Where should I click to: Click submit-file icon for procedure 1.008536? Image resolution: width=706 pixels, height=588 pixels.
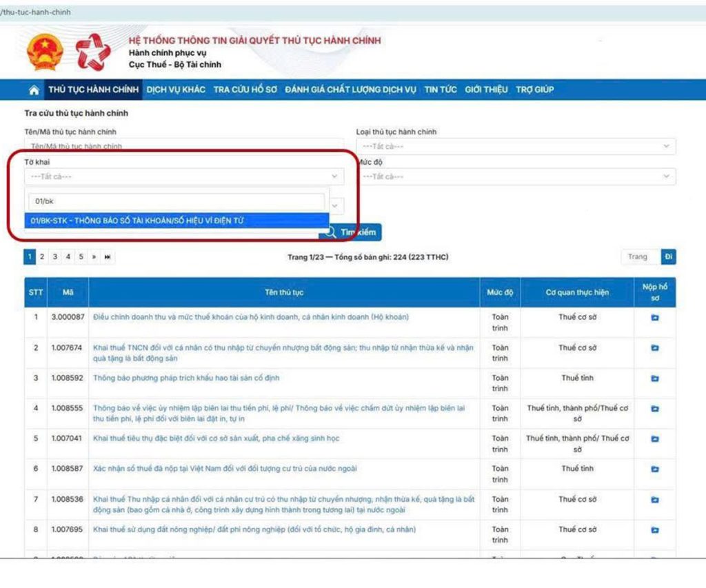coord(654,500)
